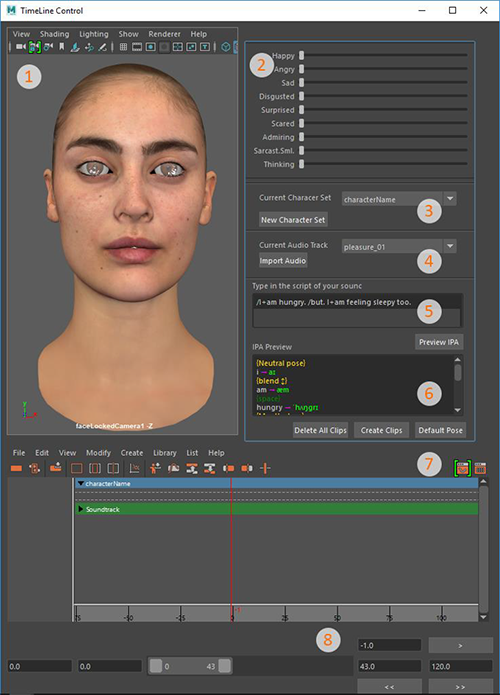500x695 pixels.
Task: Open the Trax Modify menu
Action: coord(98,453)
